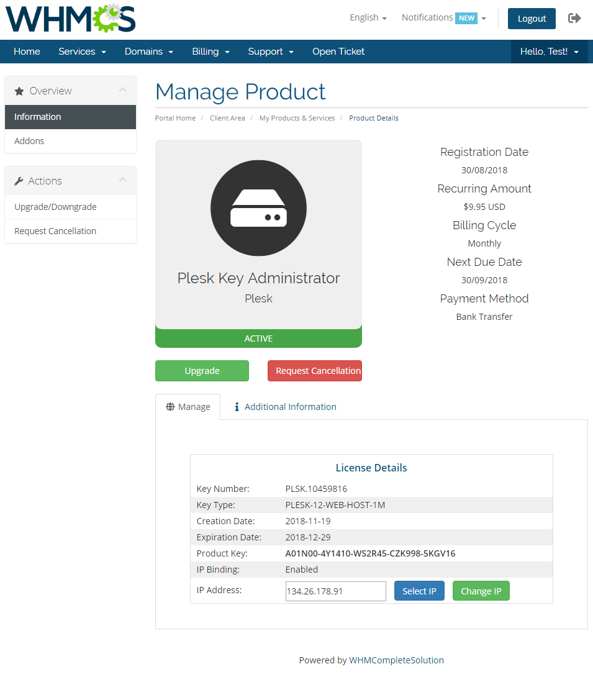Click the Select IP button
593x700 pixels.
coord(419,591)
